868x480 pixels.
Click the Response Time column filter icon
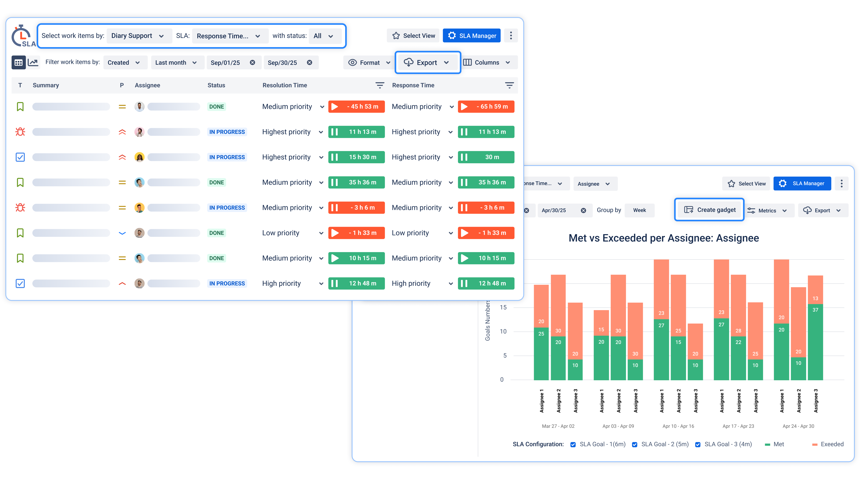click(509, 86)
